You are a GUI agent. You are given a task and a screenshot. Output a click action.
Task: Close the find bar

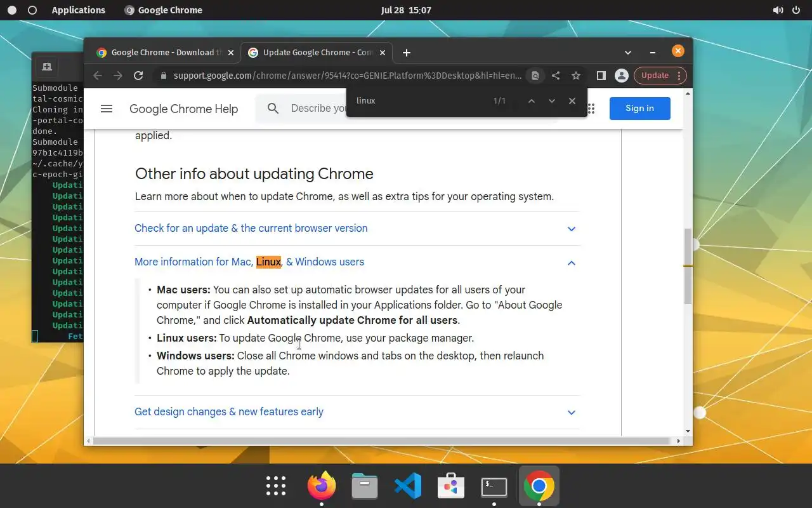(572, 101)
